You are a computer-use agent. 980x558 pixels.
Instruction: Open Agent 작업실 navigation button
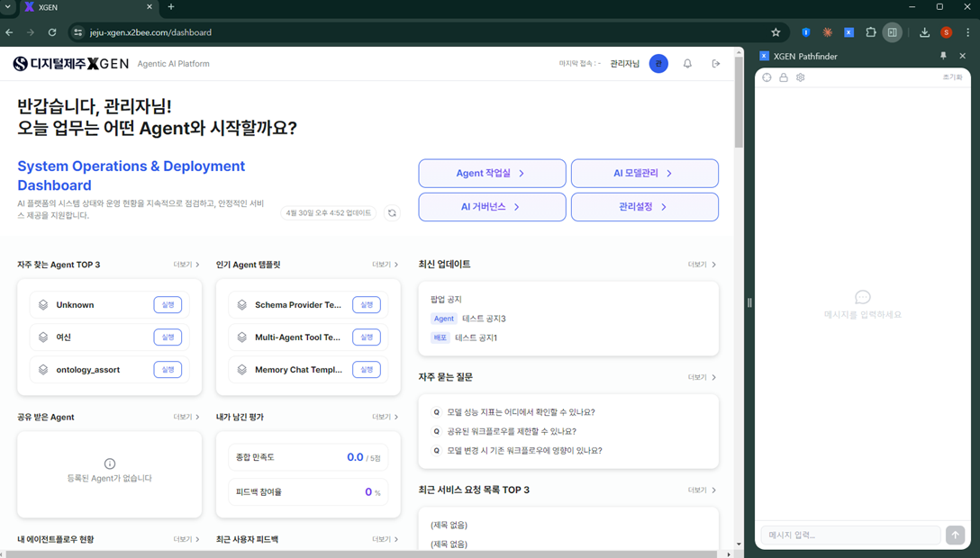pyautogui.click(x=492, y=173)
